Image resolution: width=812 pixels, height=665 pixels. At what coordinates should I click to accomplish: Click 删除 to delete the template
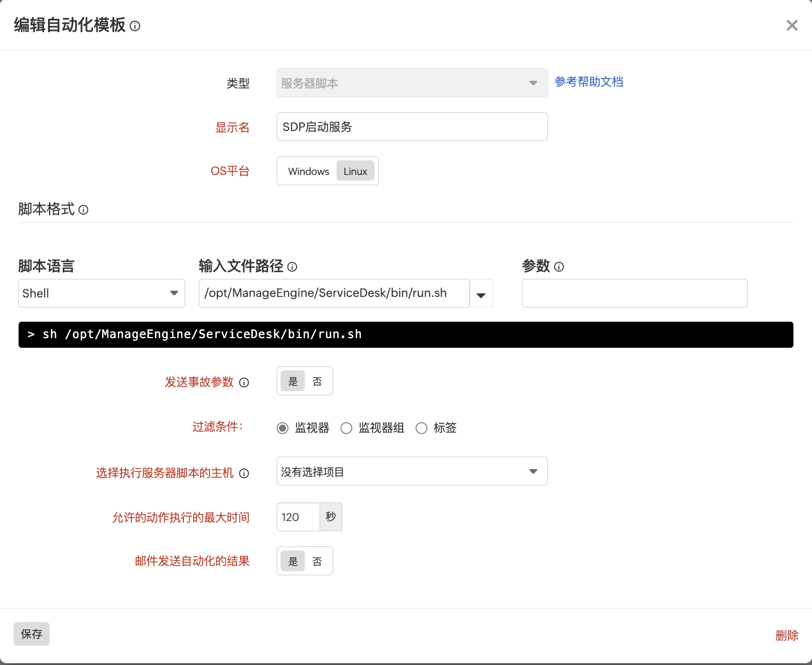(787, 635)
